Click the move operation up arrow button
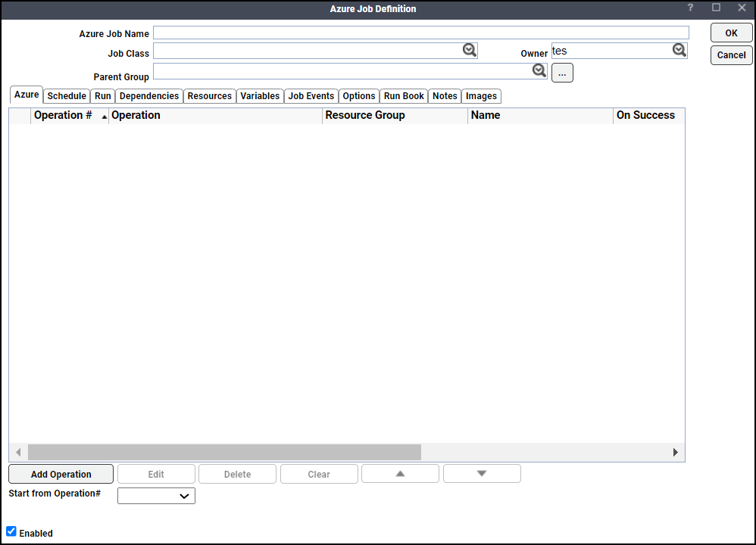Image resolution: width=756 pixels, height=545 pixels. (400, 474)
